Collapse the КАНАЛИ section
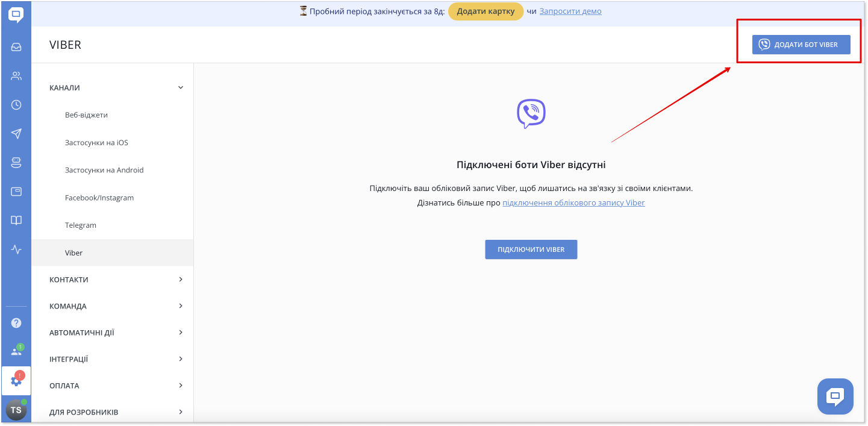 pos(116,88)
